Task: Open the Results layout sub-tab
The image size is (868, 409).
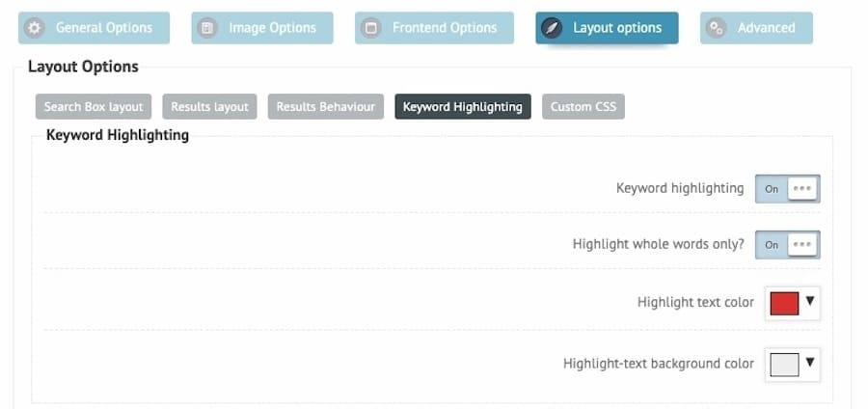Action: click(209, 107)
